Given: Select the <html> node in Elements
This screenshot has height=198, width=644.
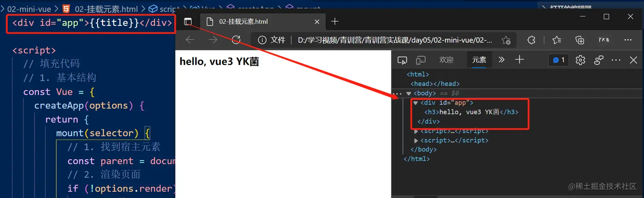Looking at the screenshot, I should [x=418, y=75].
